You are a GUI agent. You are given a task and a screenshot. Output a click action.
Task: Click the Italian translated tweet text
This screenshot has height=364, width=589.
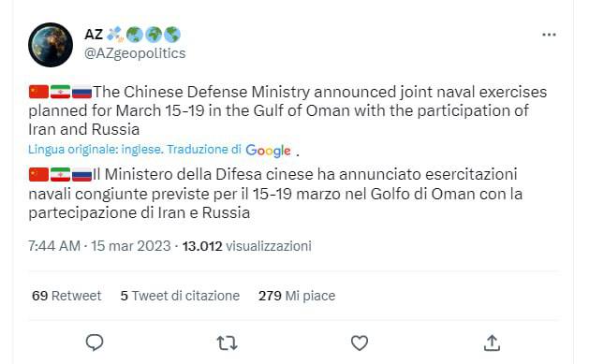click(x=275, y=194)
